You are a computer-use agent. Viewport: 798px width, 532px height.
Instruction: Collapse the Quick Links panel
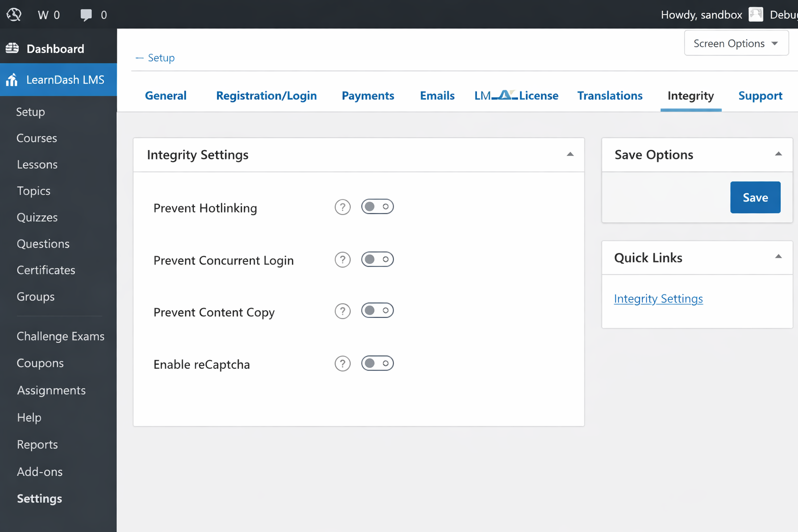click(778, 257)
